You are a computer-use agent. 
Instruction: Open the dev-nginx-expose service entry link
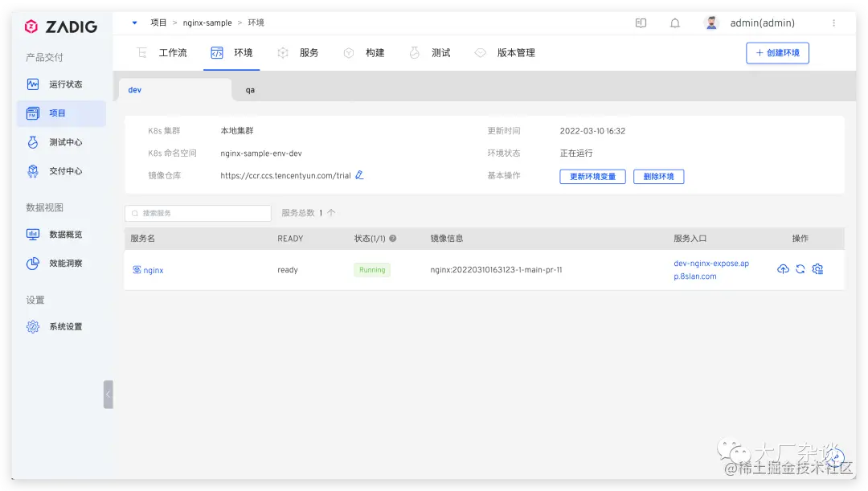click(711, 268)
